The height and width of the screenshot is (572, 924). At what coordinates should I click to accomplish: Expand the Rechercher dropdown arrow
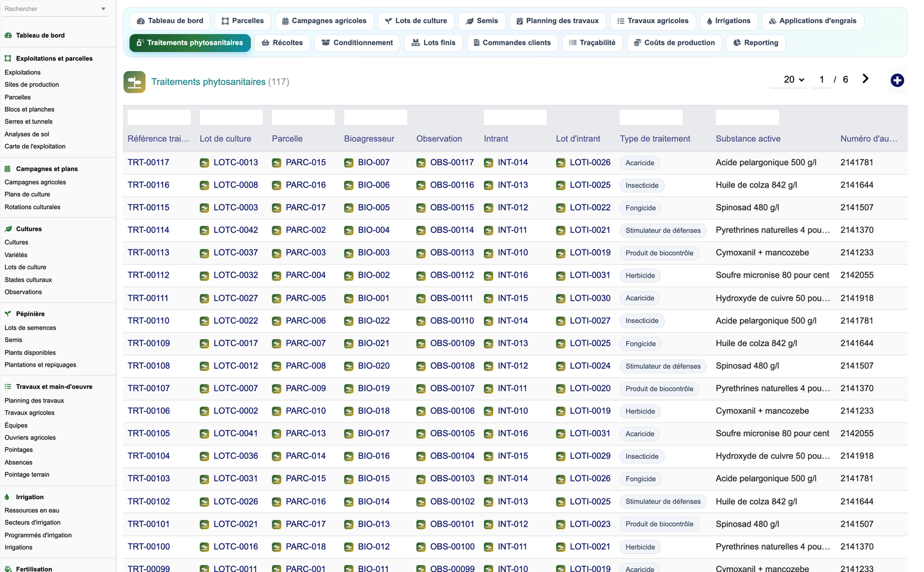tap(104, 9)
